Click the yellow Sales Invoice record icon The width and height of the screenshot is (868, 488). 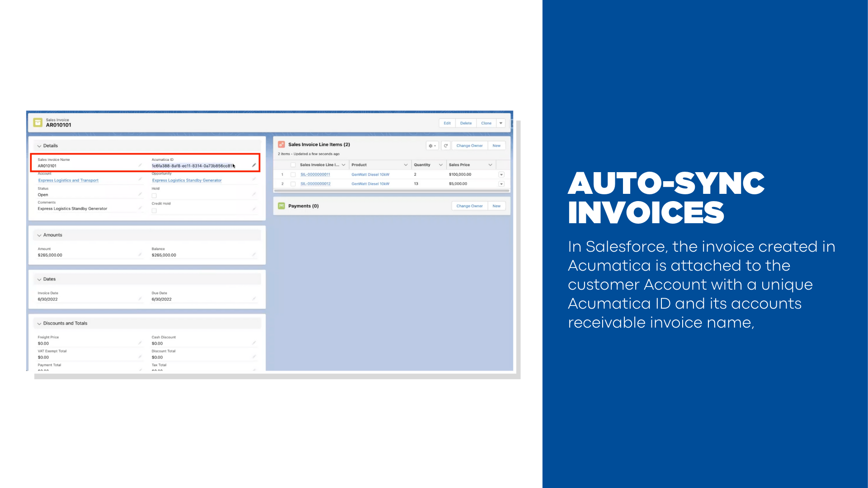click(38, 122)
